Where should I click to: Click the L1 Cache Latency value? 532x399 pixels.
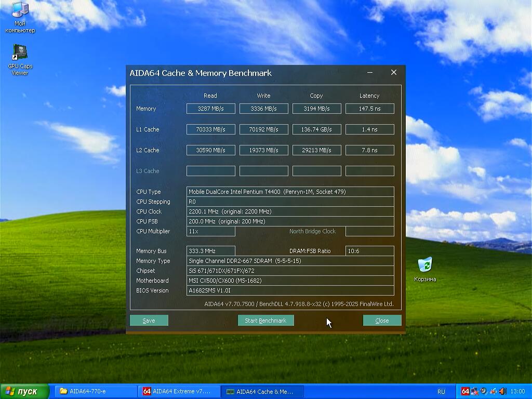coord(369,129)
